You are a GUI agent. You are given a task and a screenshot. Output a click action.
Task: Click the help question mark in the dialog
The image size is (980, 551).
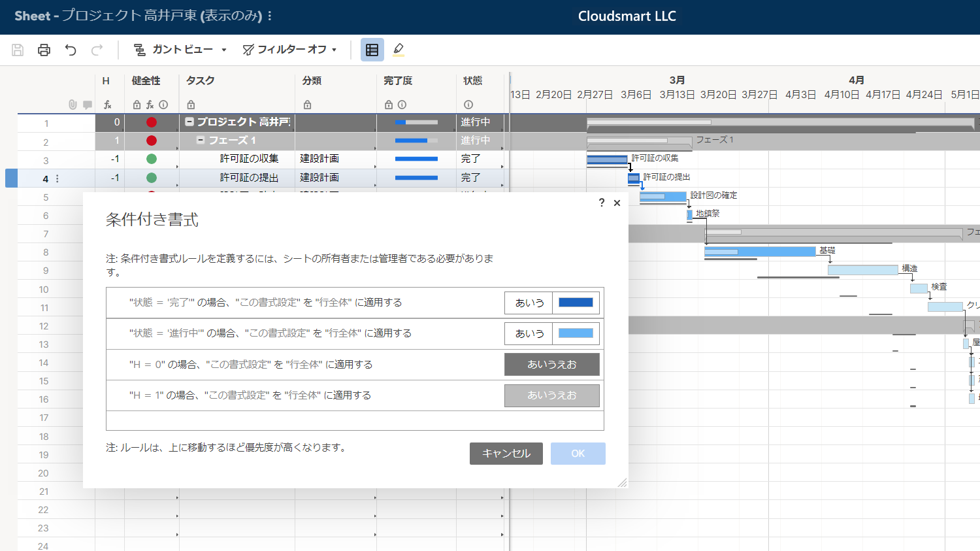pos(601,203)
